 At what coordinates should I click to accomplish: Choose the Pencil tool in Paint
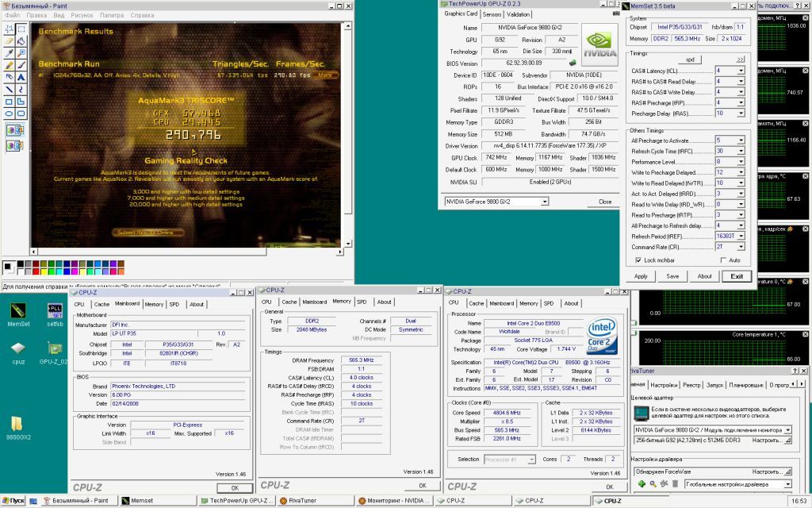(9, 65)
